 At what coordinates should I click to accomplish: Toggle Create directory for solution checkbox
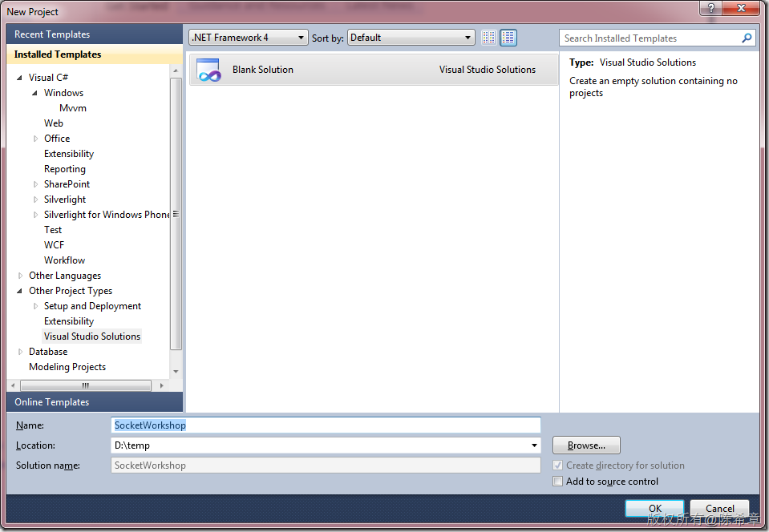557,465
